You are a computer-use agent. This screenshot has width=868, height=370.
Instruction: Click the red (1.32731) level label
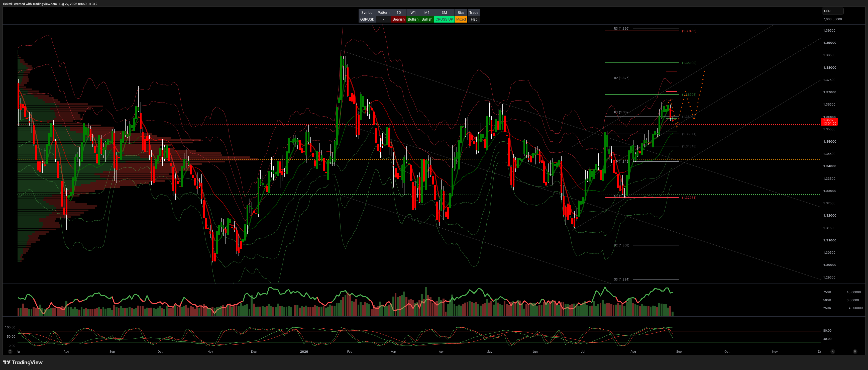[689, 198]
